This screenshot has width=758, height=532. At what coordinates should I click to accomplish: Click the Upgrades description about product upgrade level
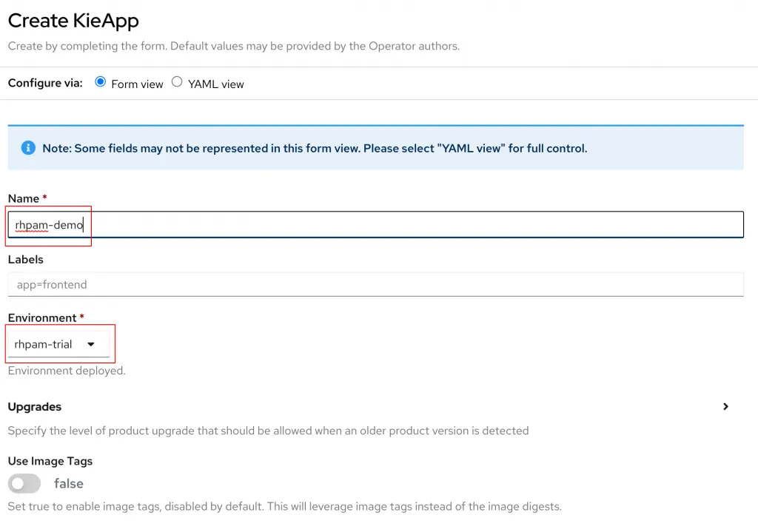click(268, 431)
